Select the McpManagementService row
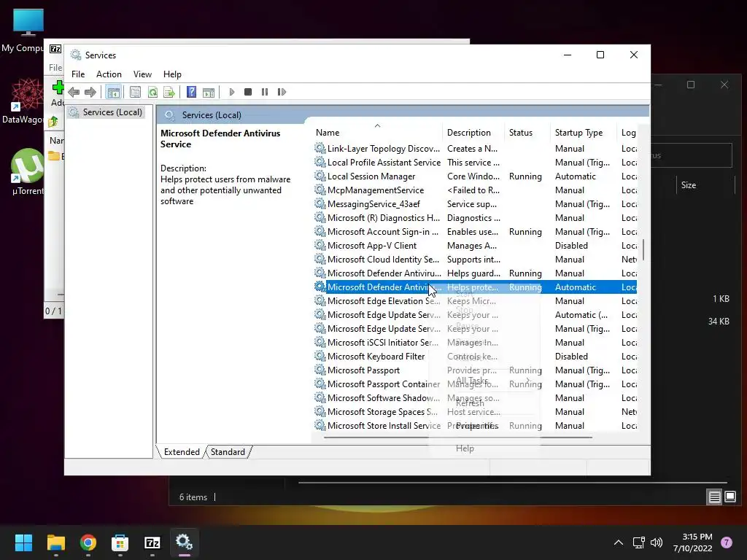Screen dimensions: 747x560 coord(476,190)
